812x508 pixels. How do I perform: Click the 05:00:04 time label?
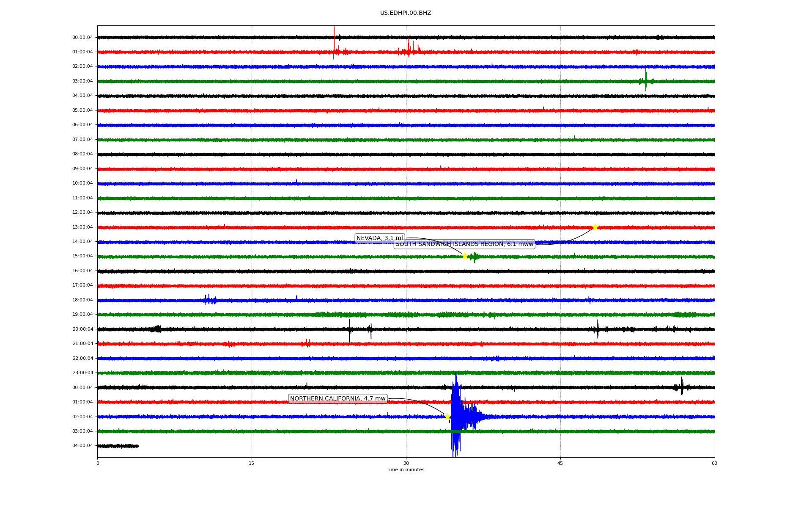(x=82, y=110)
